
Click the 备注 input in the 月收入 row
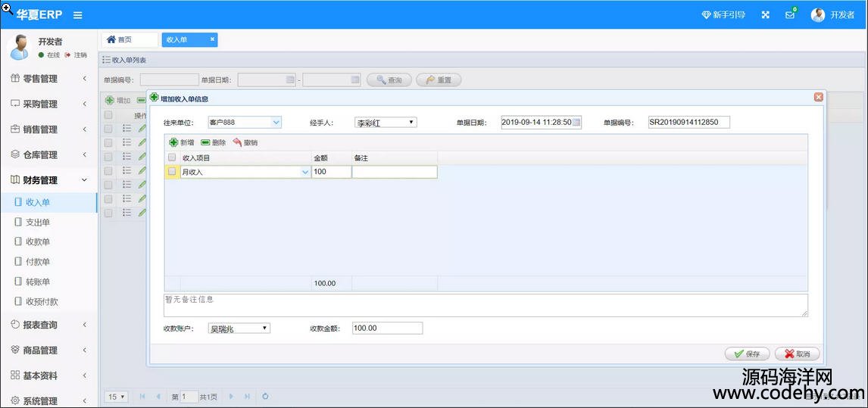394,172
